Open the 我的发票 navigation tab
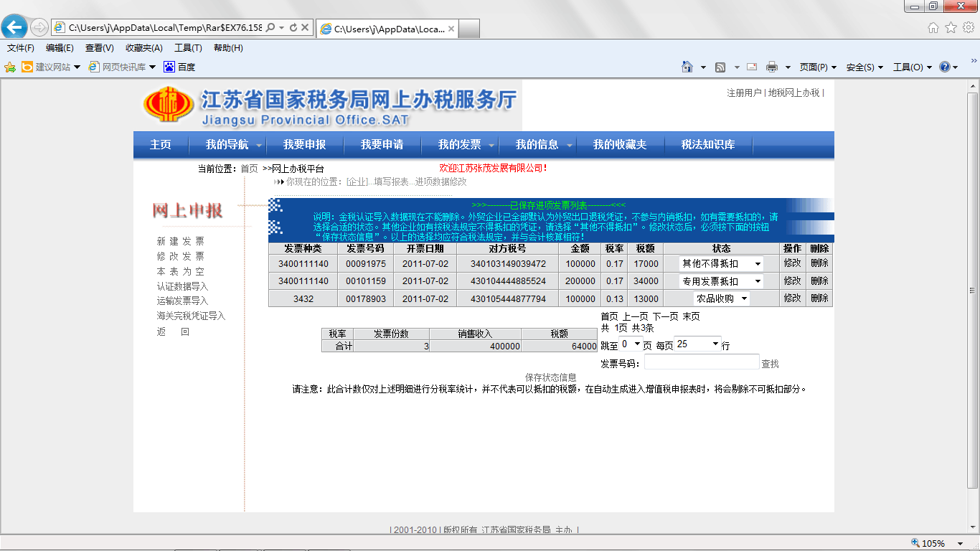The width and height of the screenshot is (980, 551). (x=459, y=145)
